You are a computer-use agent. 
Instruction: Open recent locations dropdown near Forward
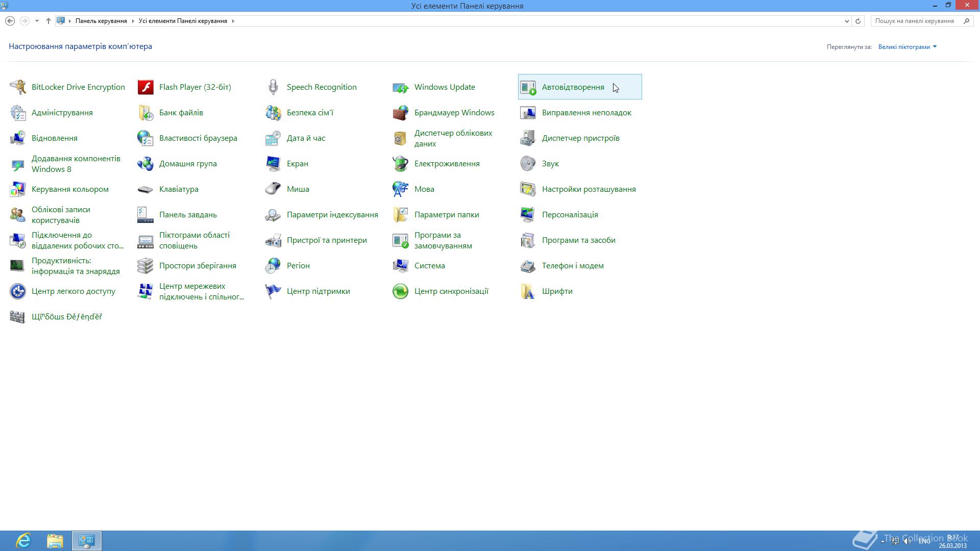click(x=37, y=21)
